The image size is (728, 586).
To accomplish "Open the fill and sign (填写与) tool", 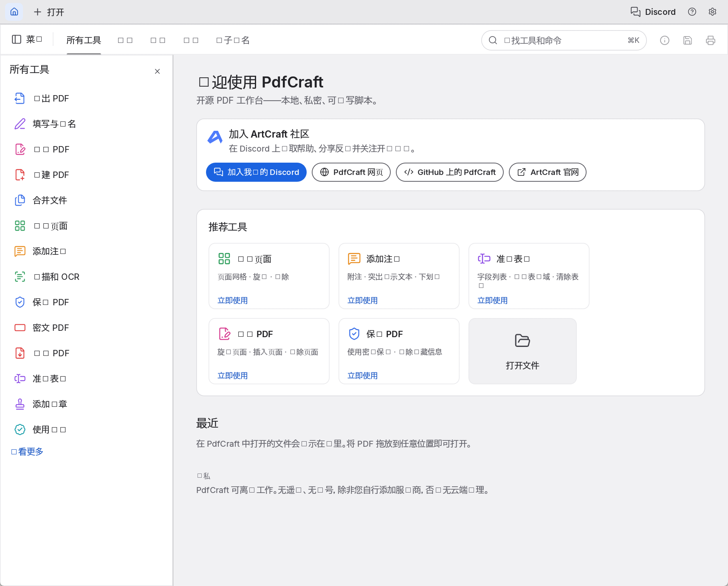I will click(x=86, y=124).
